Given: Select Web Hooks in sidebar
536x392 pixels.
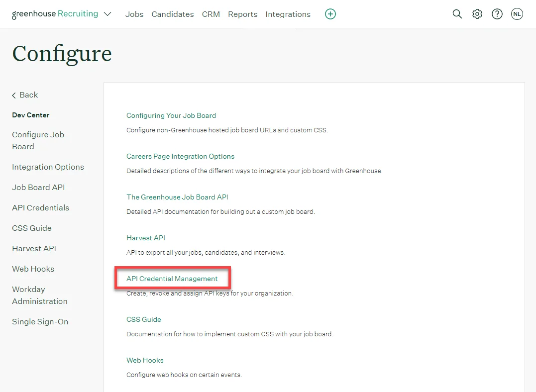Looking at the screenshot, I should pos(33,269).
